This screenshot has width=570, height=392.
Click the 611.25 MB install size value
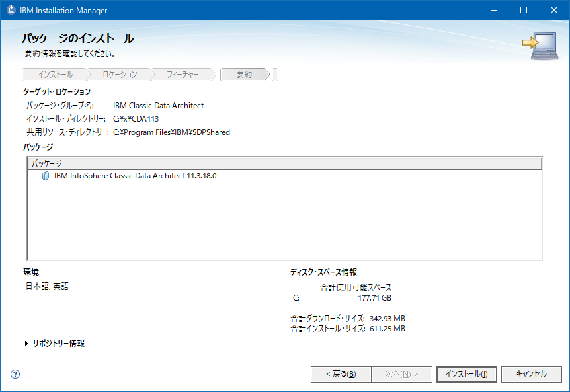pos(387,329)
